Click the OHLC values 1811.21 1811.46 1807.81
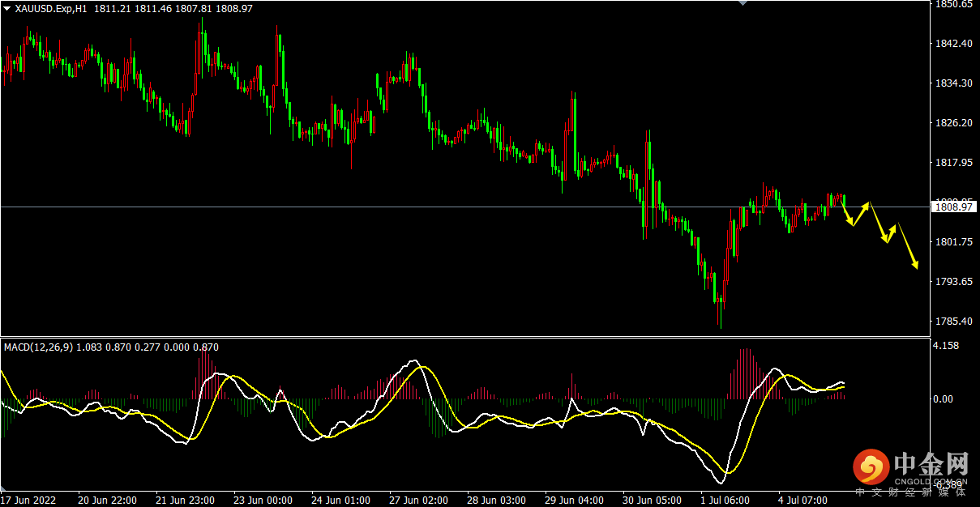 (153, 8)
